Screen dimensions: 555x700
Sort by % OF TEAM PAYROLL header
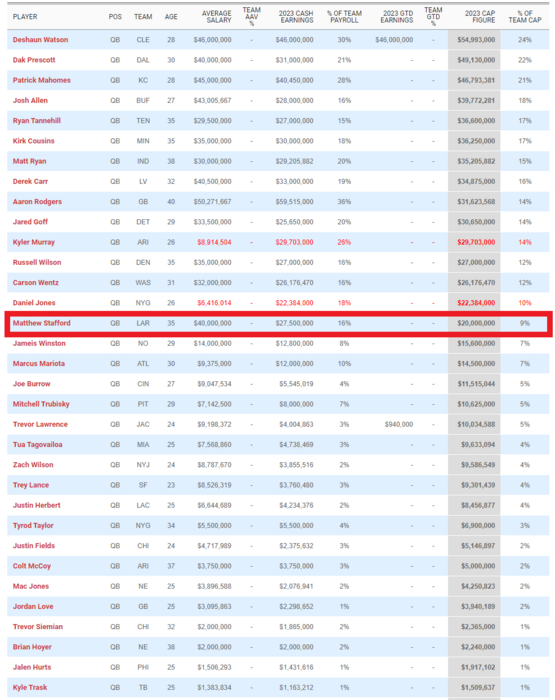344,17
